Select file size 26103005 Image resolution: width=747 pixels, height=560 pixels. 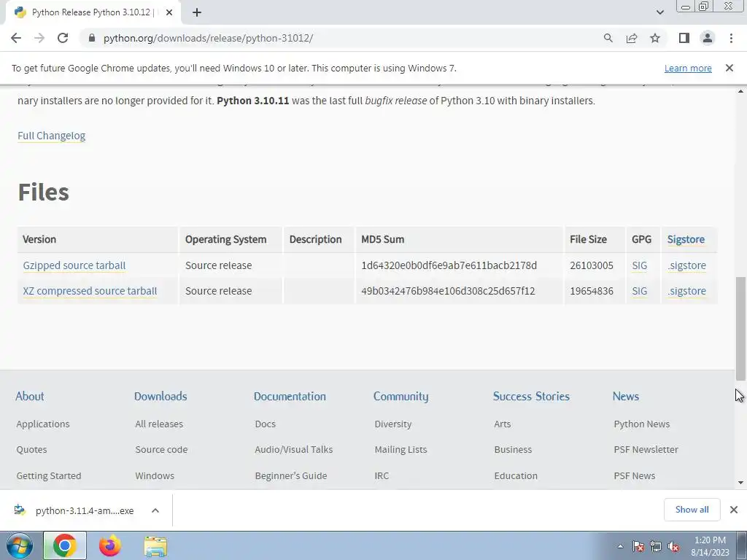(591, 265)
